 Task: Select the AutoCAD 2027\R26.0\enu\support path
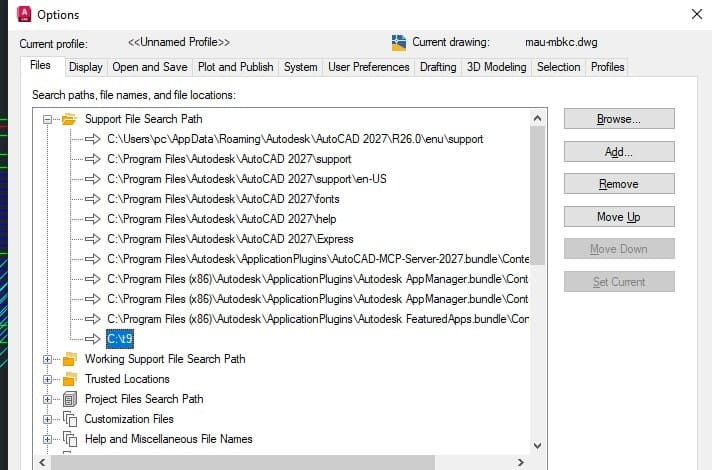[295, 139]
